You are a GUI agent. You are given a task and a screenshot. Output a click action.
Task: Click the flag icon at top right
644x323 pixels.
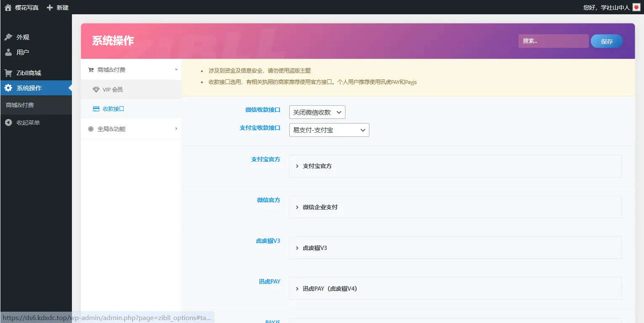pos(636,7)
